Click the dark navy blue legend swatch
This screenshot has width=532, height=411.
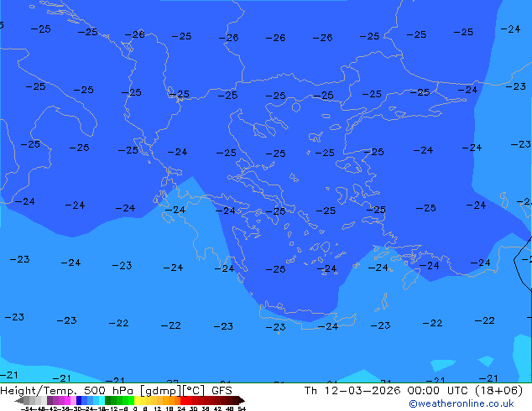click(79, 400)
